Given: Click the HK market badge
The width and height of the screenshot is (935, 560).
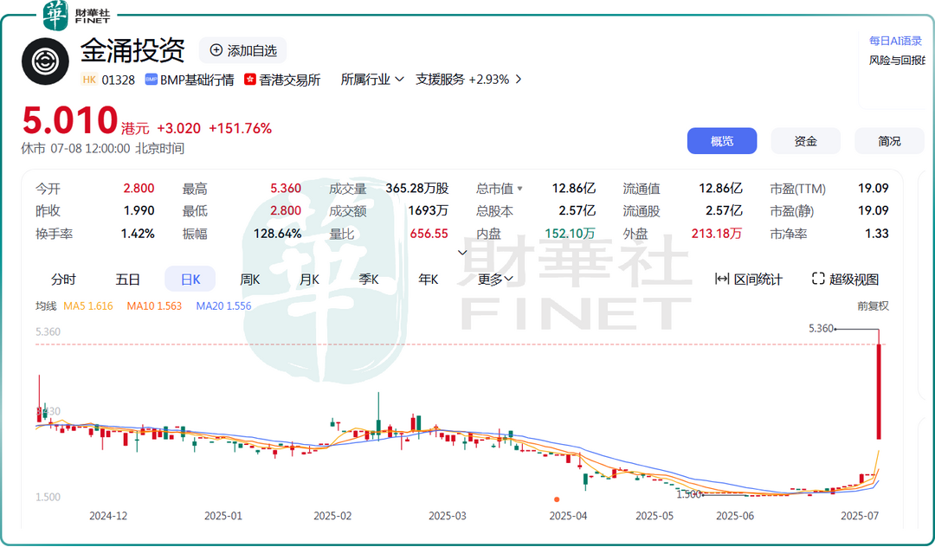Looking at the screenshot, I should [89, 80].
